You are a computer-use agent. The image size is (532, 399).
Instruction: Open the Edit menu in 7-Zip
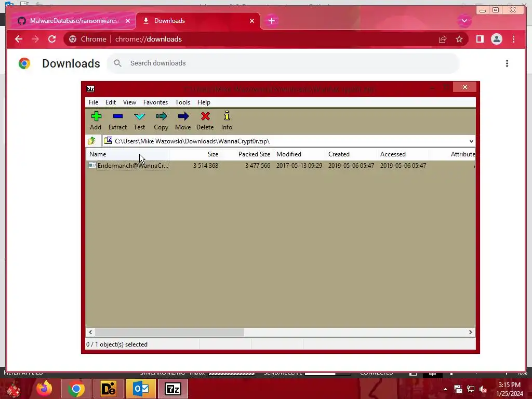click(x=111, y=102)
